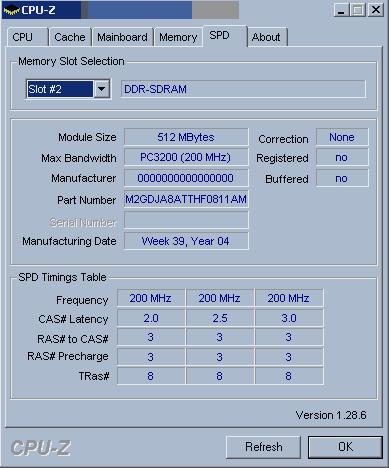Image resolution: width=389 pixels, height=468 pixels.
Task: Open the About tab
Action: pyautogui.click(x=267, y=37)
